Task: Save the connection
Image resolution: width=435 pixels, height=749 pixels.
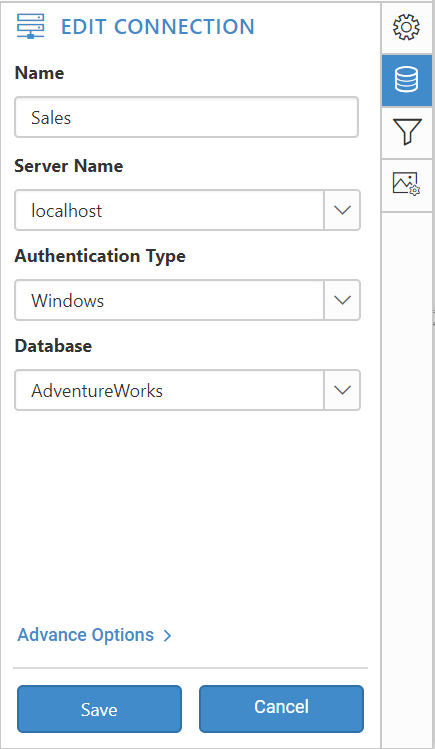Action: pyautogui.click(x=99, y=709)
